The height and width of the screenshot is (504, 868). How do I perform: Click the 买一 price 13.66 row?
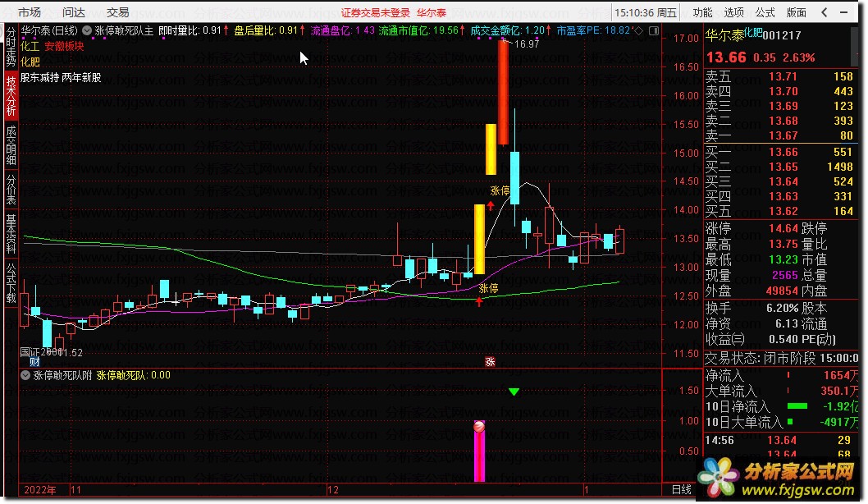pyautogui.click(x=780, y=152)
